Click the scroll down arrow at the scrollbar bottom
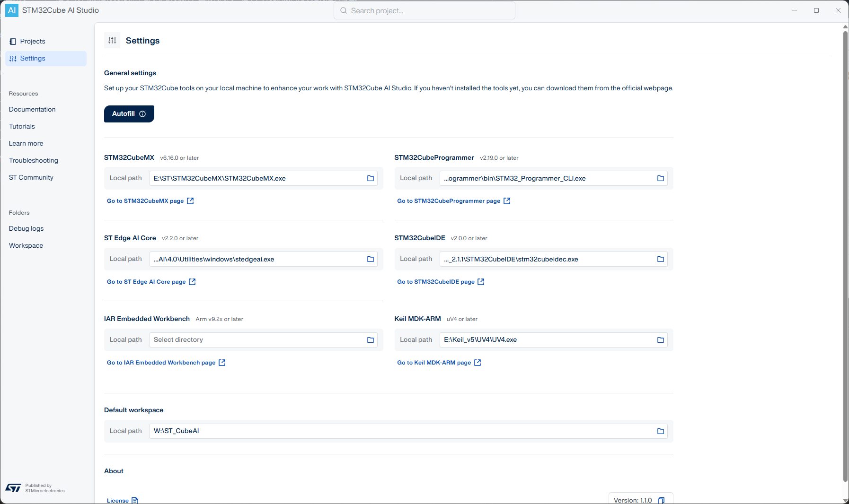The image size is (849, 504). (845, 501)
